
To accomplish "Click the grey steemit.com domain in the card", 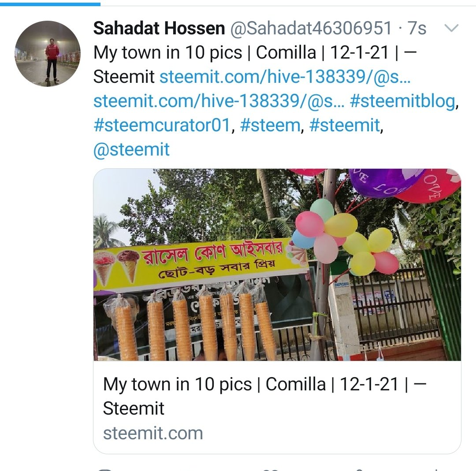I will 153,433.
